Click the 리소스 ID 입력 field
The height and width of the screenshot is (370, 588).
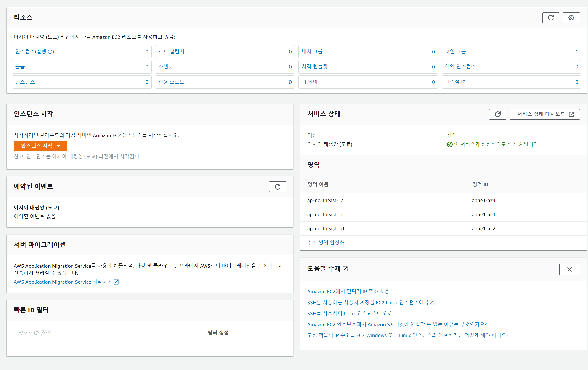click(103, 333)
